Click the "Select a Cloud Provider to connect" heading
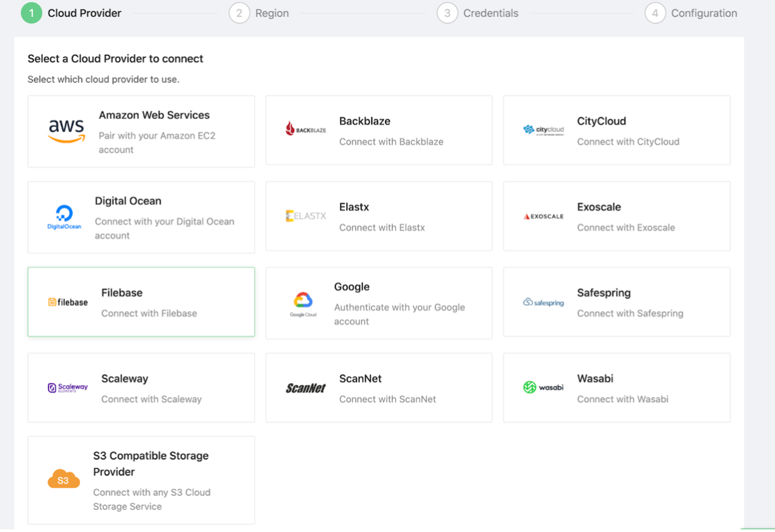The width and height of the screenshot is (775, 532). tap(115, 59)
